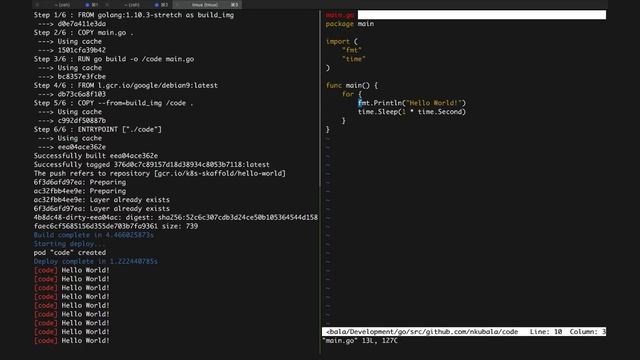Click 'Step 1/6 : FROM golang:1.10.3-stretch' line
This screenshot has width=640, height=360.
click(x=134, y=15)
